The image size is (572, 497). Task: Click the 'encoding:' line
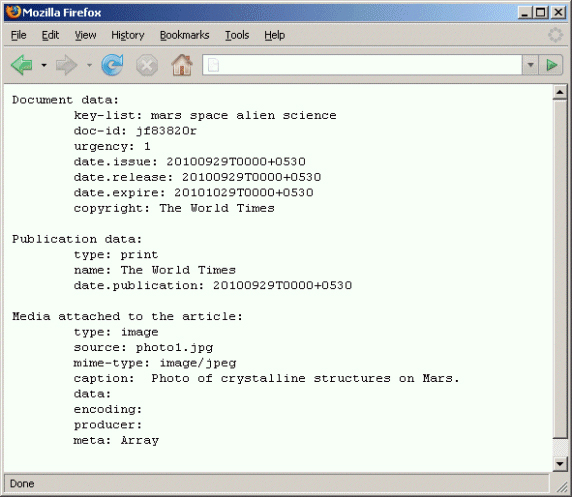108,410
